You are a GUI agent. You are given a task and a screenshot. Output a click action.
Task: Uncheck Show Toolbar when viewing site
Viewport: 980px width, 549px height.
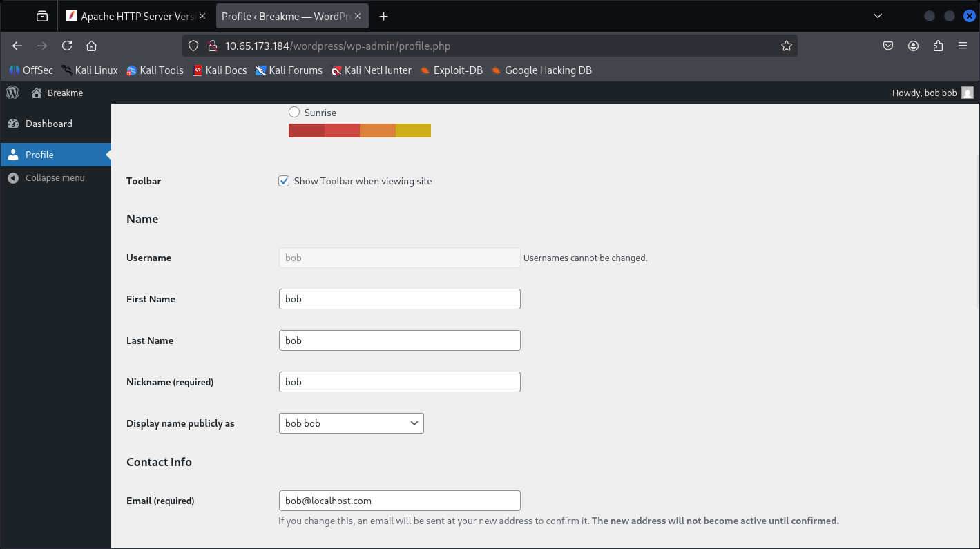(284, 181)
